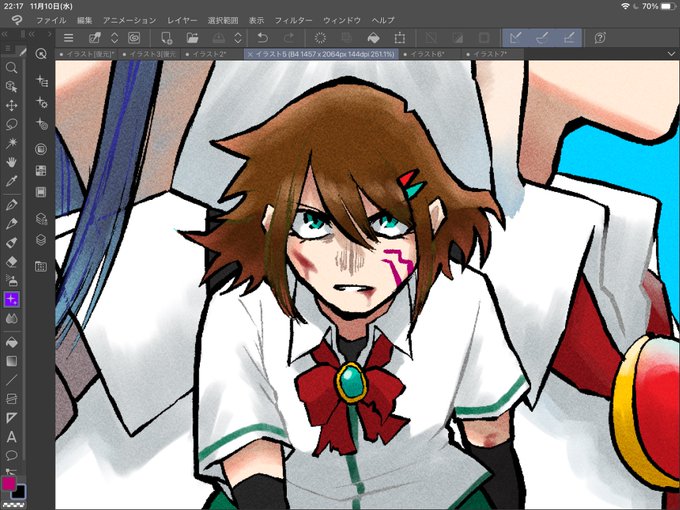Select the Brush bottle tool
Screen dimensions: 680x510
(x=11, y=242)
